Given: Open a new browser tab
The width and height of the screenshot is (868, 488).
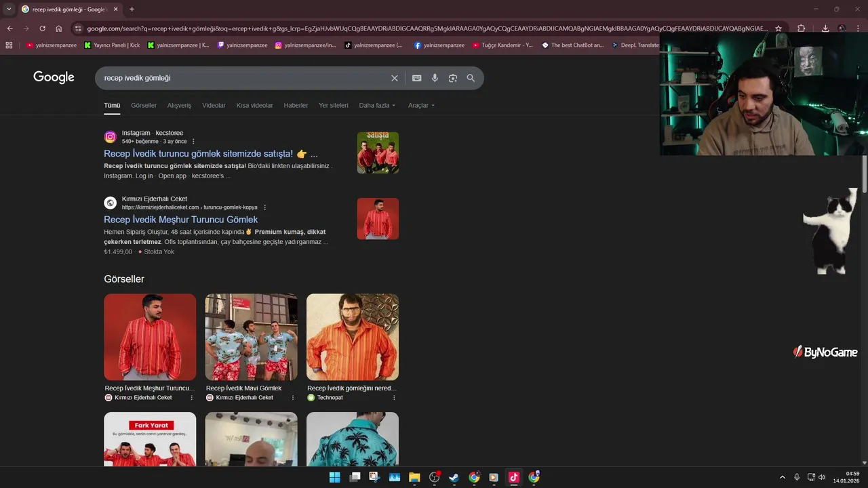Looking at the screenshot, I should (132, 9).
